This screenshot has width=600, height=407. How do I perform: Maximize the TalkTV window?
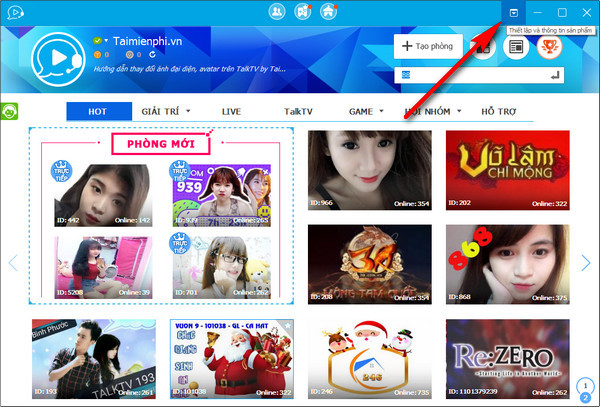562,13
